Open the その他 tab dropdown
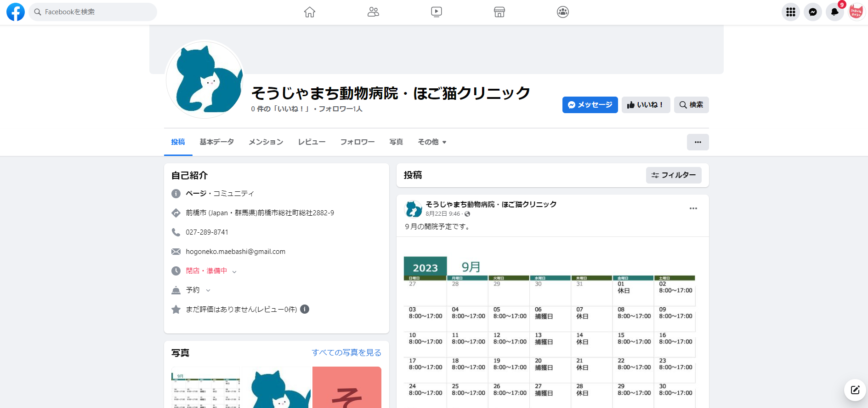The width and height of the screenshot is (868, 408). tap(432, 142)
